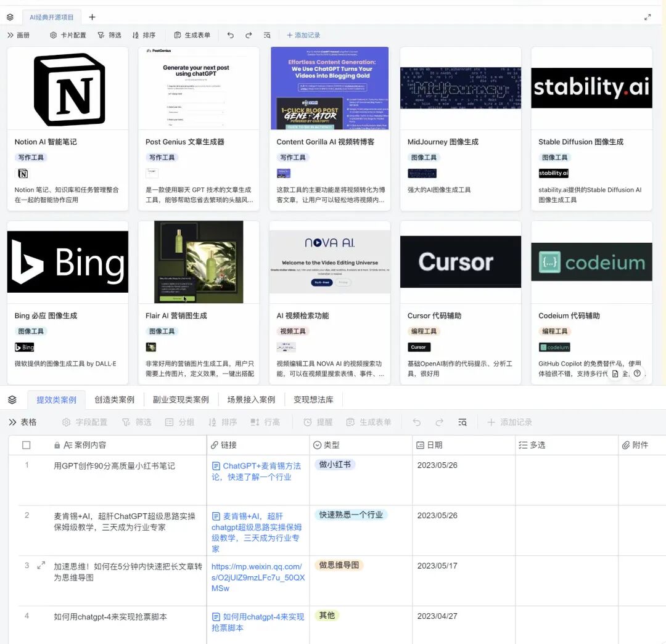
Task: Click 添加记录 in gallery toolbar
Action: coord(303,35)
